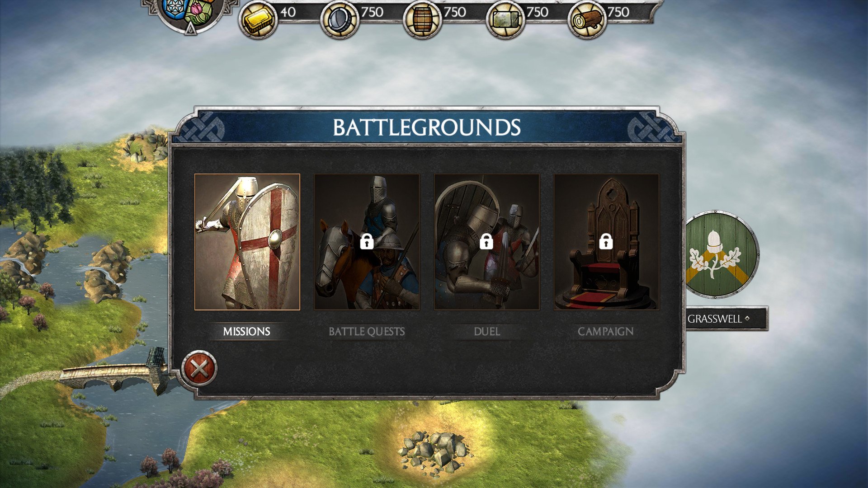
Task: Click the Duel label
Action: click(x=487, y=332)
